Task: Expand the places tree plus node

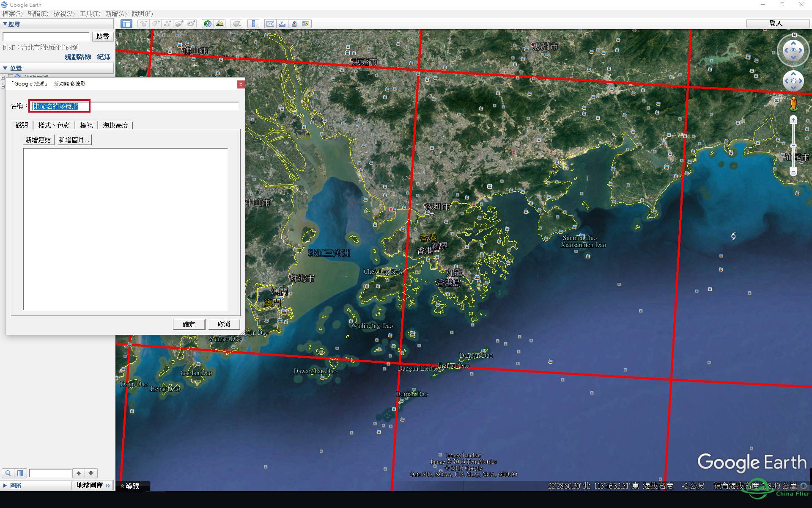Action: coord(3,77)
